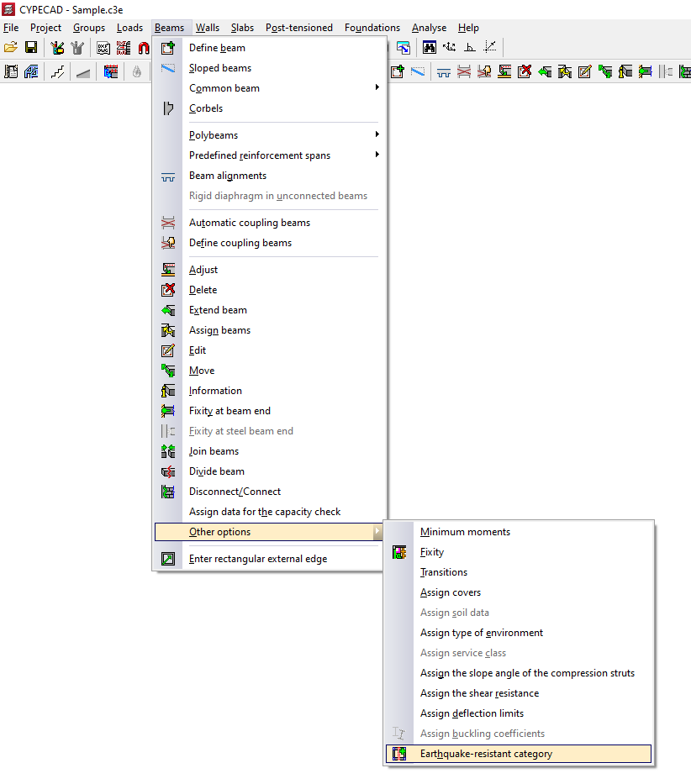Screen dimensions: 691x784
Task: Click the Define beam icon in menu
Action: pyautogui.click(x=168, y=48)
